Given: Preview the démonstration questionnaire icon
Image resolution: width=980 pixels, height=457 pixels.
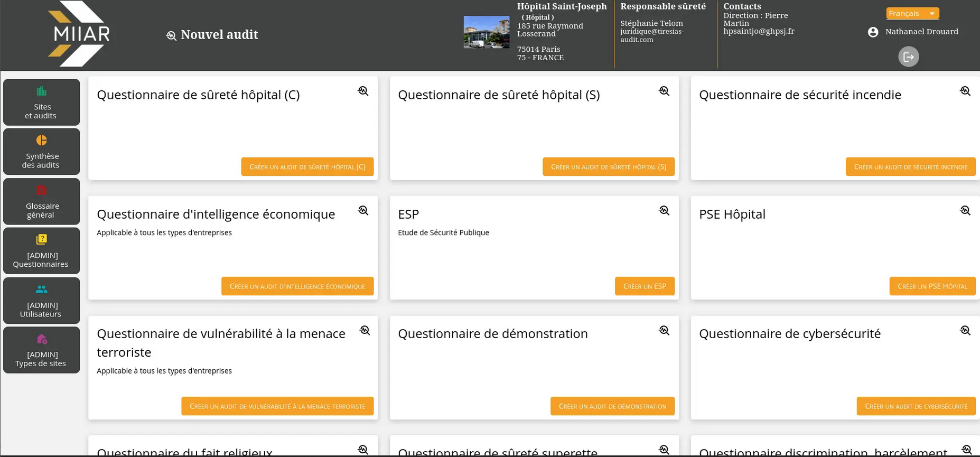Looking at the screenshot, I should tap(664, 330).
